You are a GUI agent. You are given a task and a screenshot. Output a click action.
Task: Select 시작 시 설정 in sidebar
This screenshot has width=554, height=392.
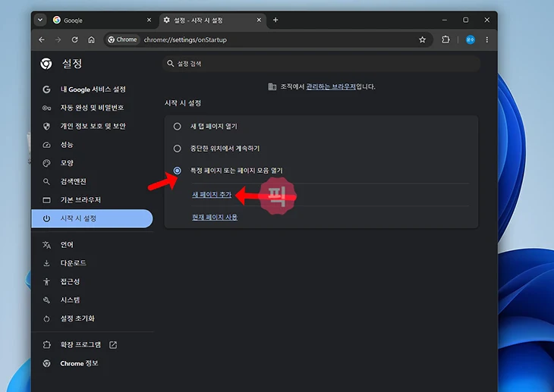[93, 218]
